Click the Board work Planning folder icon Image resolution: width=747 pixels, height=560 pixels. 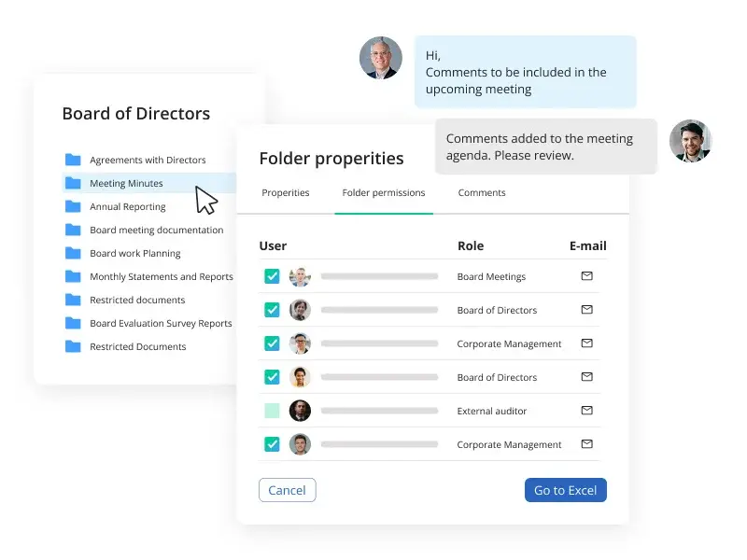pyautogui.click(x=73, y=253)
